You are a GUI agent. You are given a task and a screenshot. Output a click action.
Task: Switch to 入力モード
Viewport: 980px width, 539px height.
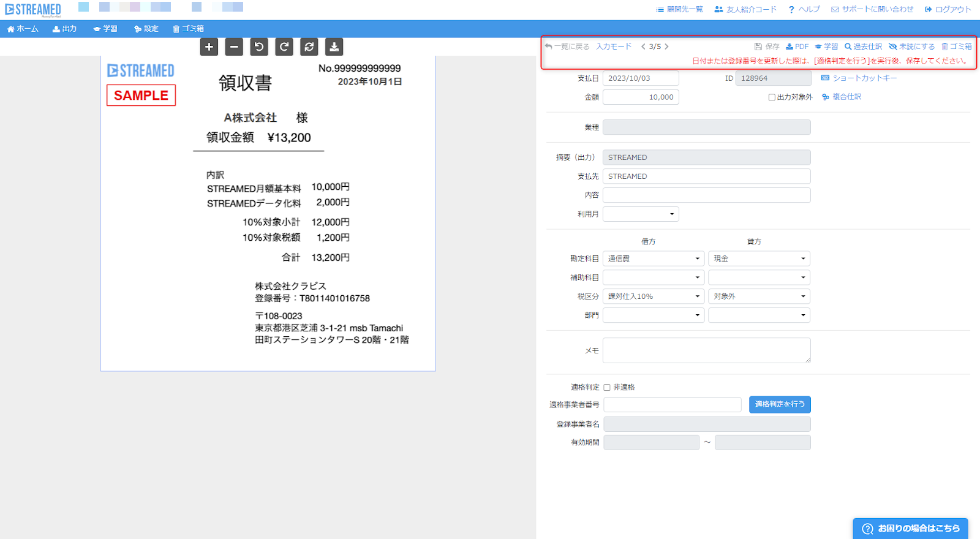pos(614,47)
